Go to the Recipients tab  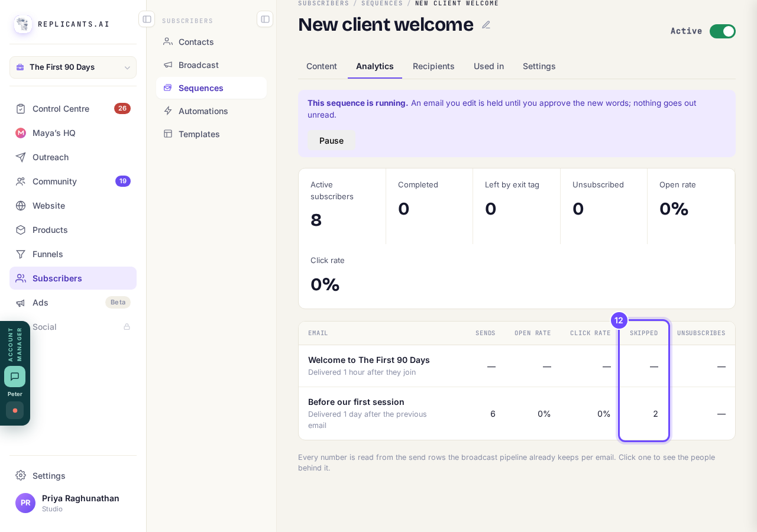pos(434,66)
